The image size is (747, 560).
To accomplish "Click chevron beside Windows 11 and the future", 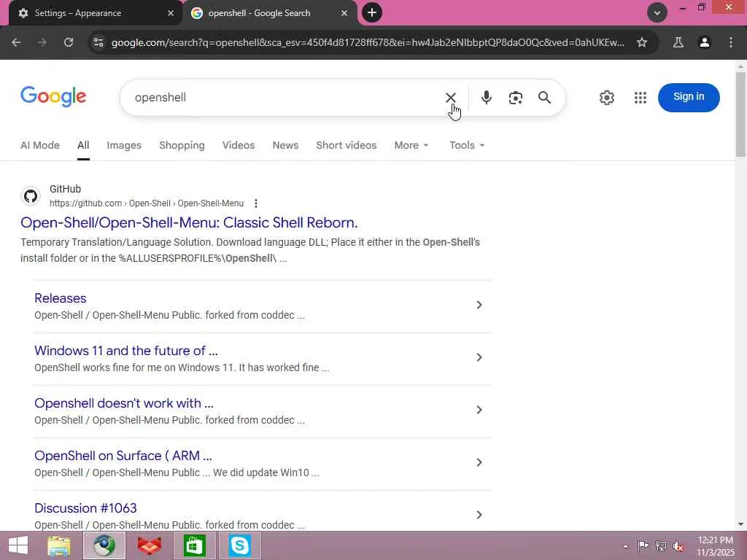I will point(479,357).
